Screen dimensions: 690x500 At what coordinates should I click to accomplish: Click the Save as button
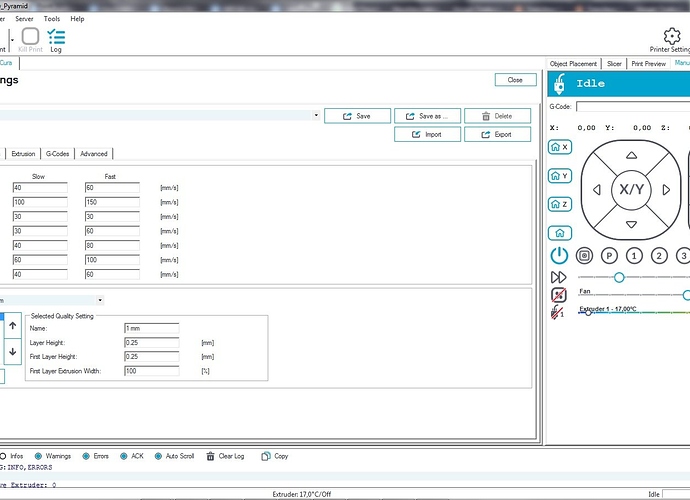(x=427, y=116)
